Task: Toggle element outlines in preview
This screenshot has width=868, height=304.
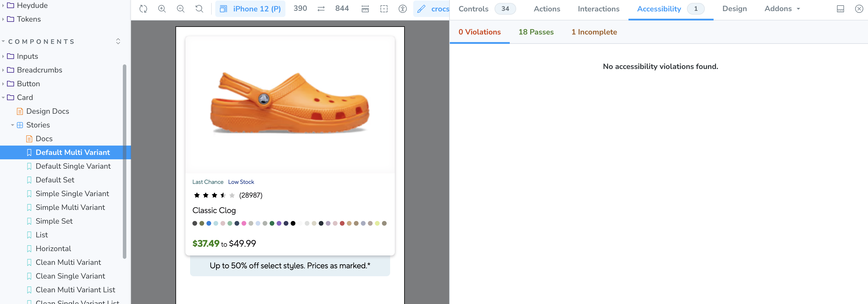Action: [384, 9]
